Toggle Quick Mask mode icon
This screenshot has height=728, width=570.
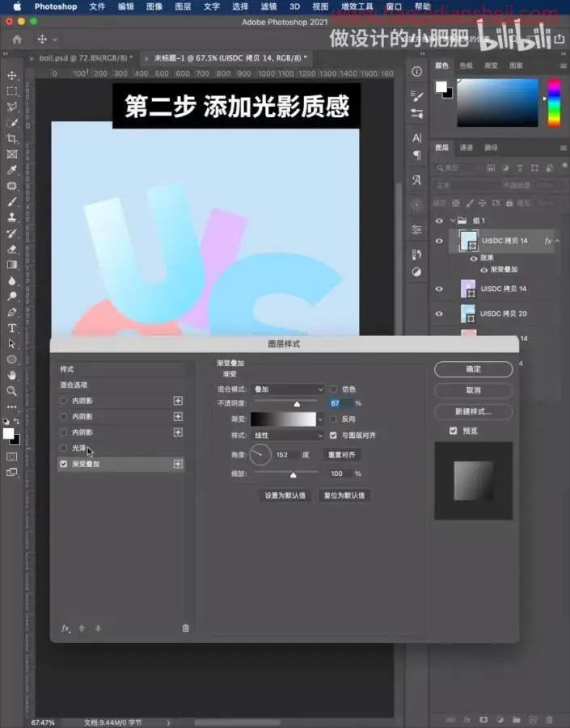click(12, 457)
